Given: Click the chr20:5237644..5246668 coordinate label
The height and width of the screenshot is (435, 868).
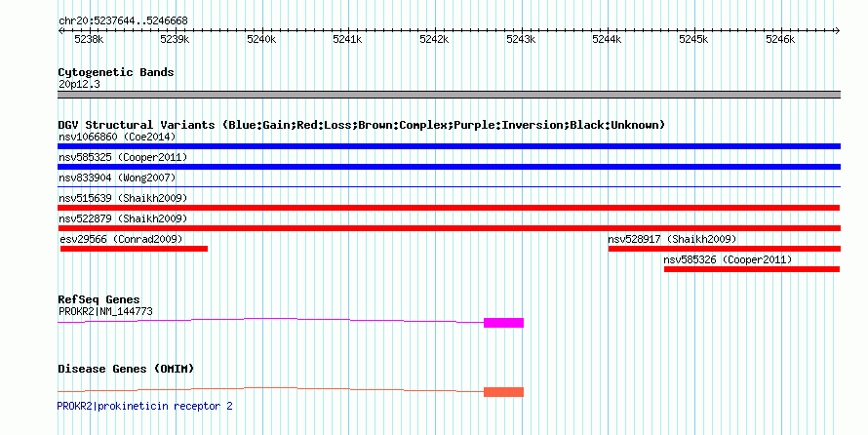Looking at the screenshot, I should 123,21.
